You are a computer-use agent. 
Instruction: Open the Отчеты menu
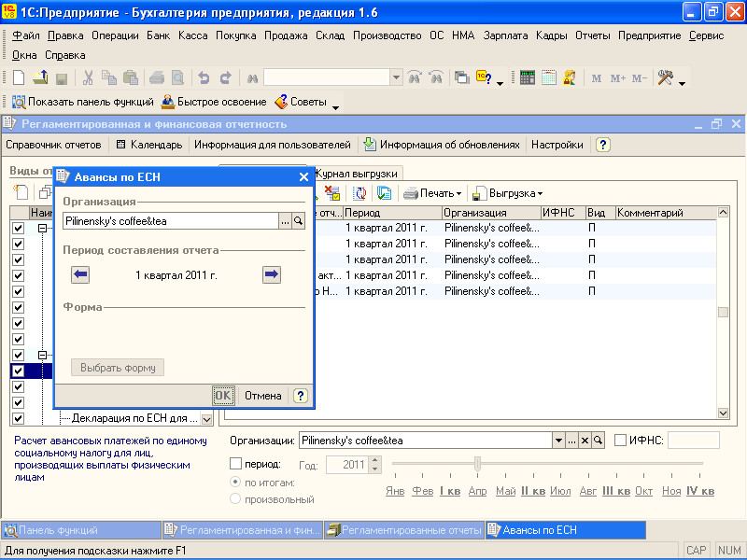(592, 35)
